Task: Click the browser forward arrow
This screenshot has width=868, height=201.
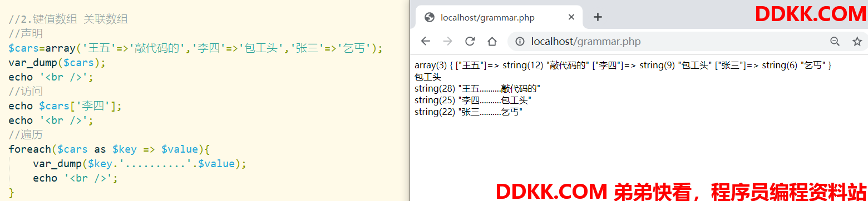Action: (447, 41)
